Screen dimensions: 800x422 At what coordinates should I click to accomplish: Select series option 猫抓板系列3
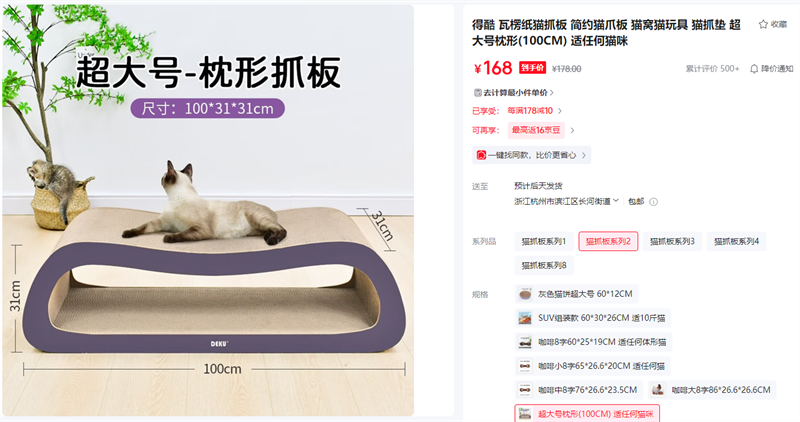tap(672, 241)
